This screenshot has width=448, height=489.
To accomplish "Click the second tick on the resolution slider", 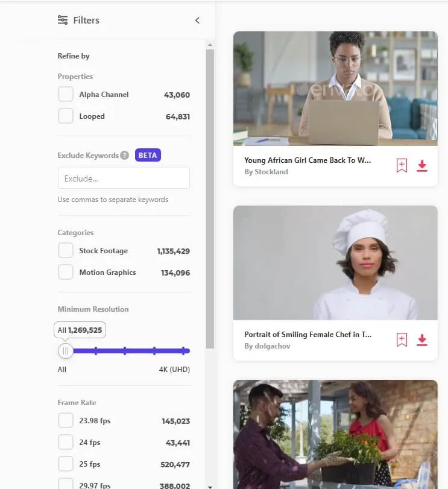I will tap(125, 351).
